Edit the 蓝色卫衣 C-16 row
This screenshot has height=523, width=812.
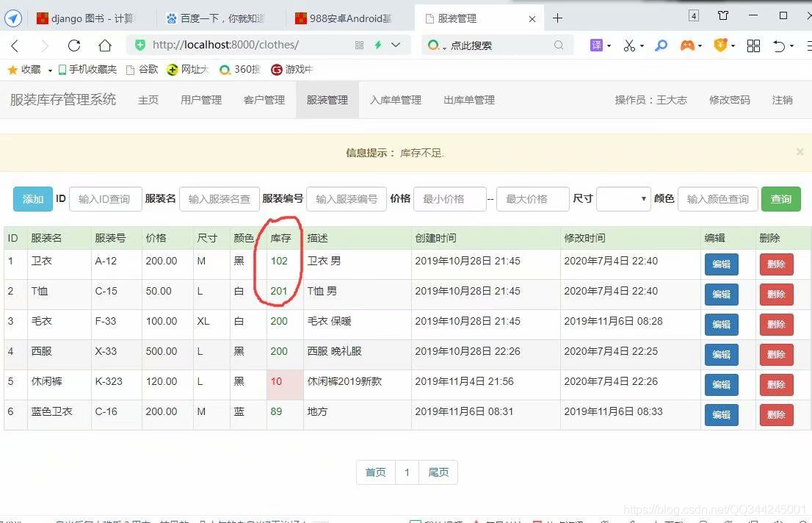click(722, 415)
